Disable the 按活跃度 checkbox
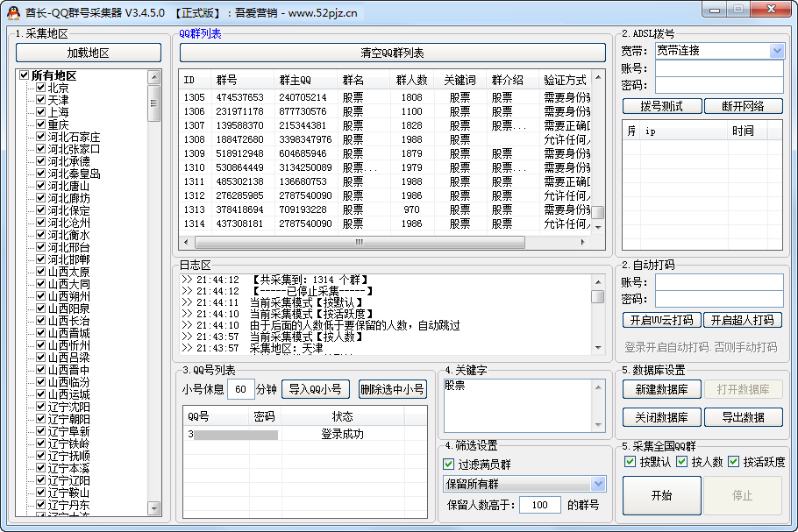Image resolution: width=798 pixels, height=532 pixels. coord(734,462)
